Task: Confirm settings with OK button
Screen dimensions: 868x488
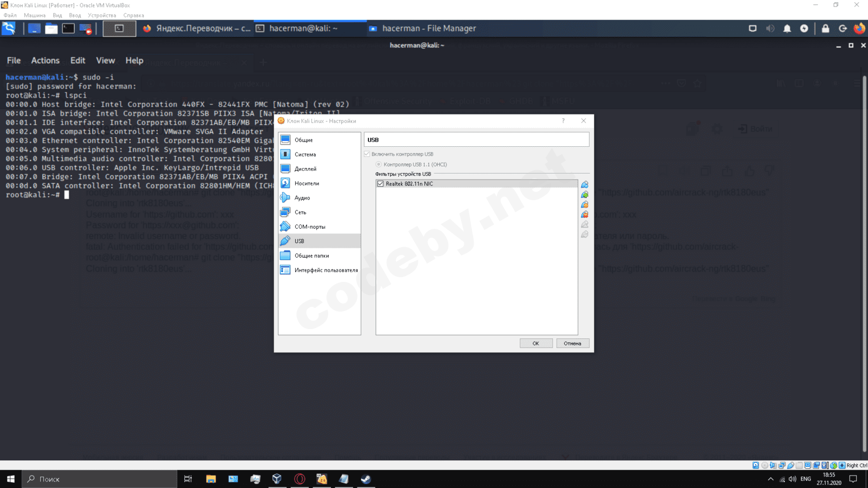Action: (536, 343)
